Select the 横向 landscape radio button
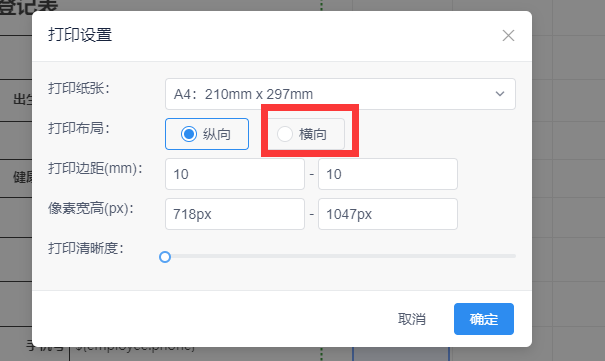Viewport: 605px width, 361px height. click(306, 134)
